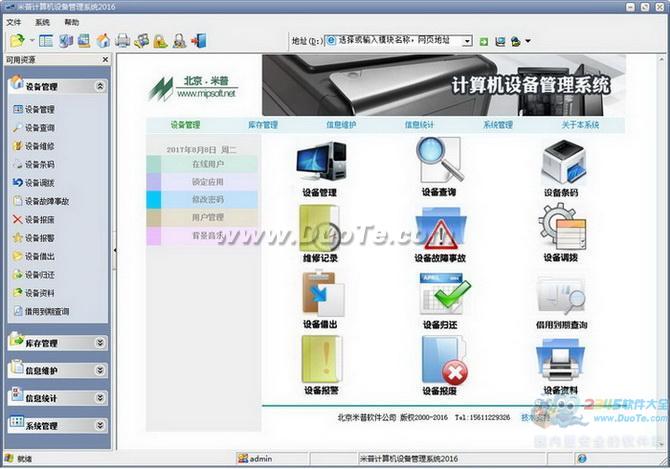Open 设备查询 magnifier icon
670x469 pixels.
pyautogui.click(x=441, y=160)
